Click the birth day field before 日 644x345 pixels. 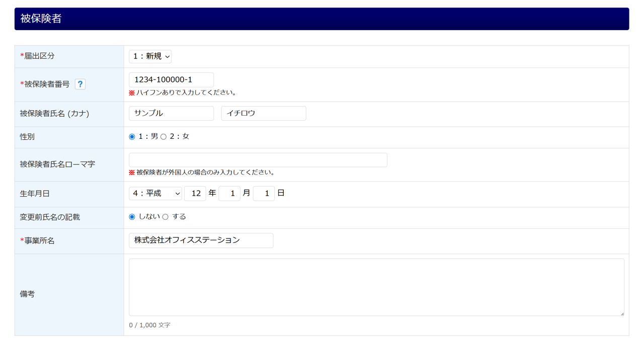click(x=264, y=194)
